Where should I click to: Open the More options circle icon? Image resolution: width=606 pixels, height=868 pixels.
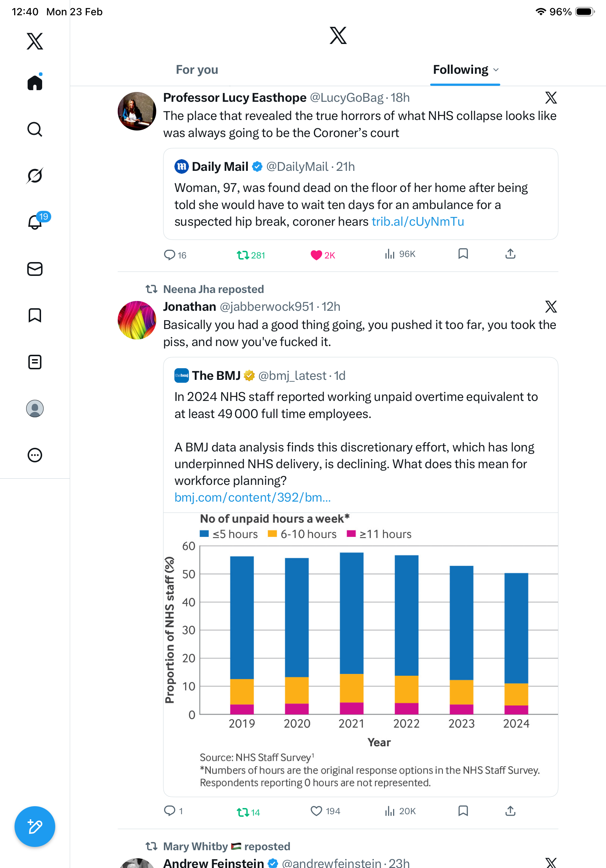[35, 455]
